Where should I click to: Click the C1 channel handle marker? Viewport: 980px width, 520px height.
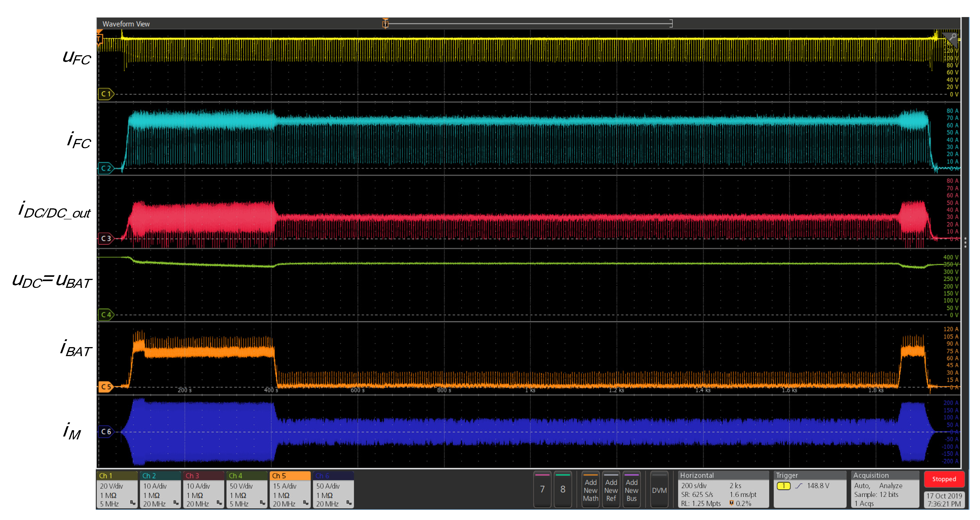[106, 94]
